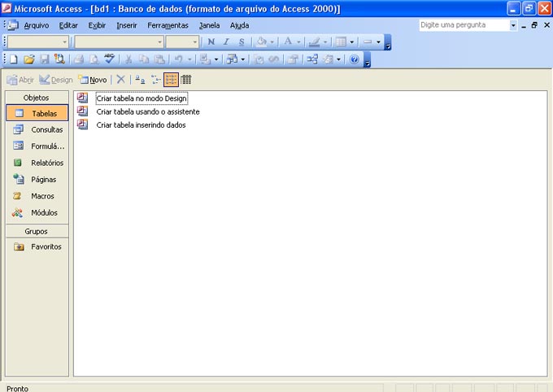Screen dimensions: 553x392
Task: Open the Undo history dropdown arrow
Action: [x=189, y=59]
